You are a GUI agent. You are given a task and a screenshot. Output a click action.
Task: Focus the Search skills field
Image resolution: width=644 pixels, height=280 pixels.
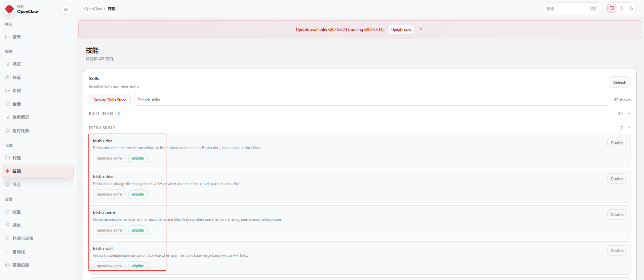click(x=372, y=100)
